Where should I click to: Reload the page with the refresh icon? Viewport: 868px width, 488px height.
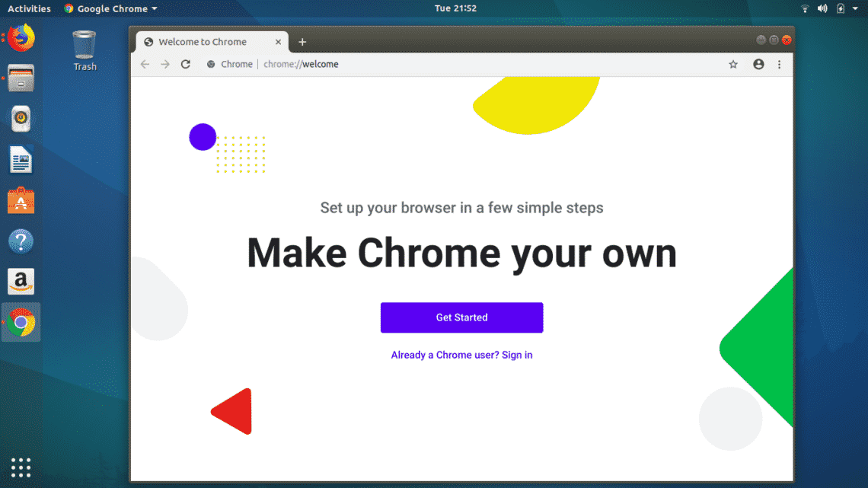(x=186, y=64)
